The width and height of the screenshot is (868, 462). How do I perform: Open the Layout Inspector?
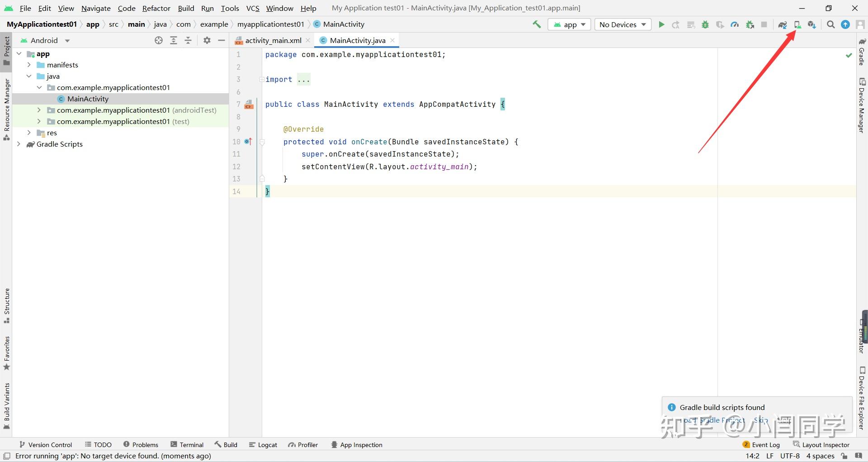[x=821, y=445]
